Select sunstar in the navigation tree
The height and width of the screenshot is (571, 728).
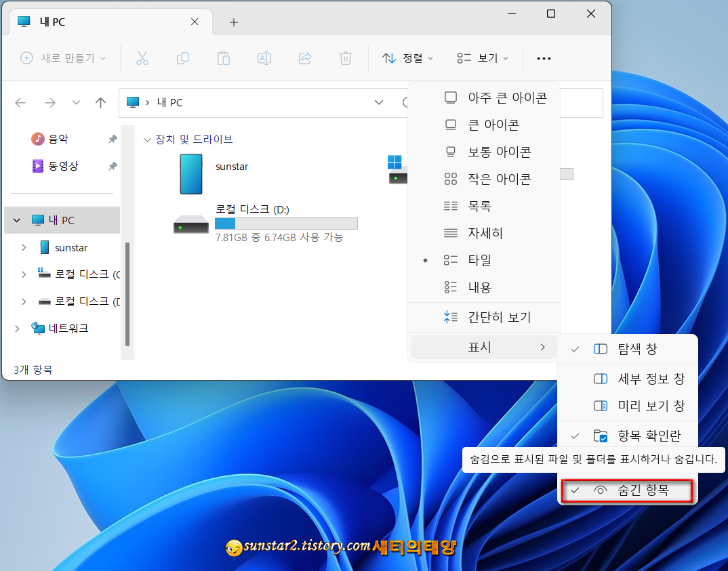[x=71, y=248]
